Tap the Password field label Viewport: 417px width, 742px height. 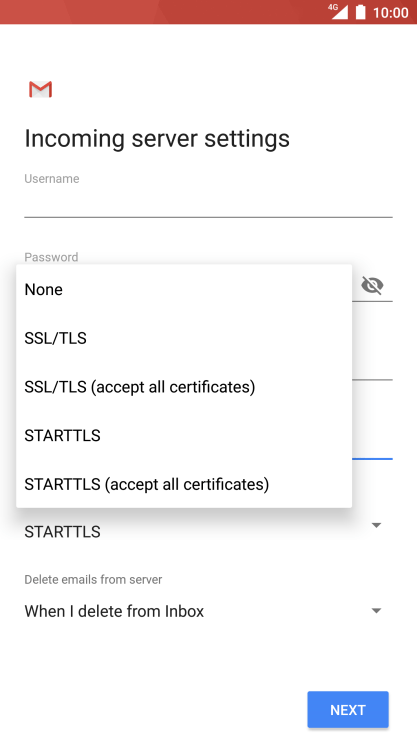[x=51, y=257]
